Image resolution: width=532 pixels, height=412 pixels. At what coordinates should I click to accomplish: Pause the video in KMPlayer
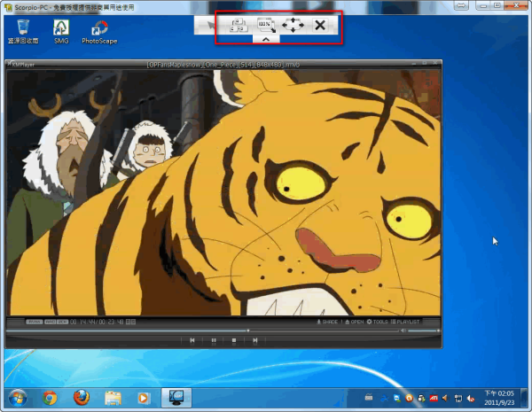214,339
